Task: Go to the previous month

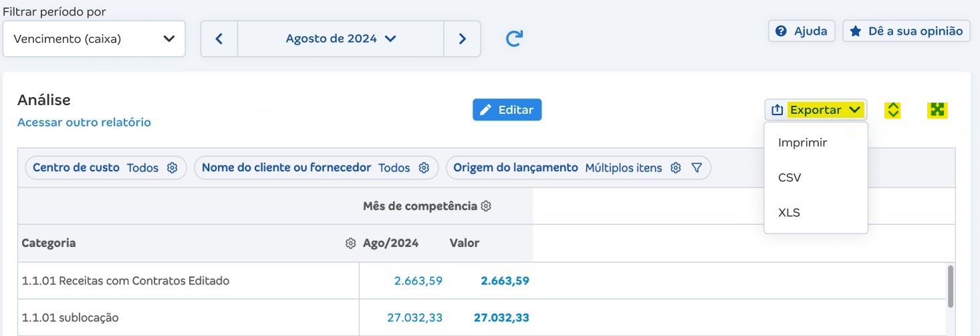Action: click(x=219, y=39)
